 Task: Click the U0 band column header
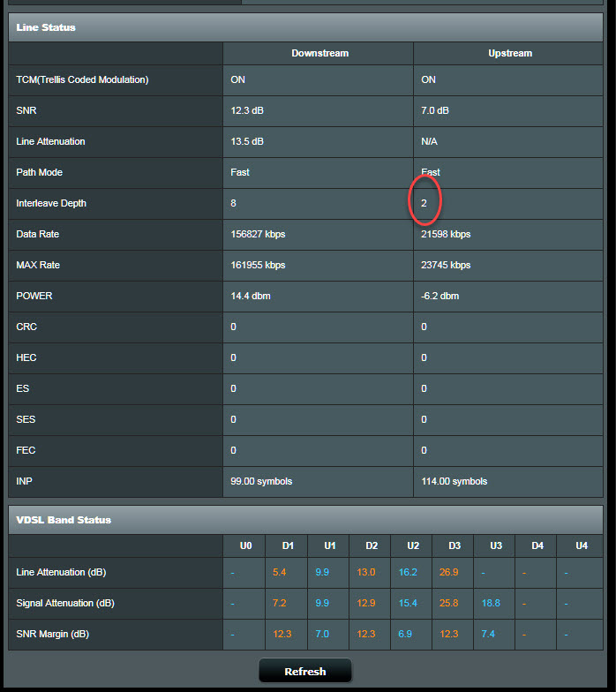coord(245,545)
